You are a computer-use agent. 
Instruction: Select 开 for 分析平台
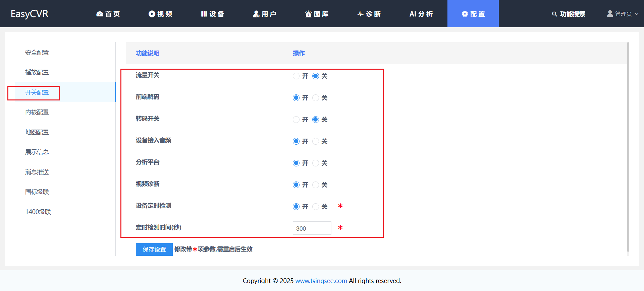coord(296,163)
